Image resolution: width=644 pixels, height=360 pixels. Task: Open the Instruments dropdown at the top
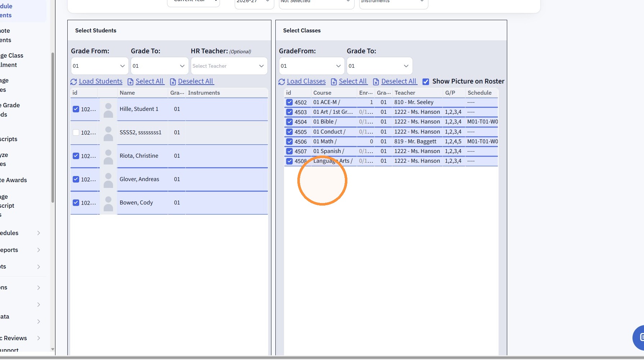coord(393,2)
